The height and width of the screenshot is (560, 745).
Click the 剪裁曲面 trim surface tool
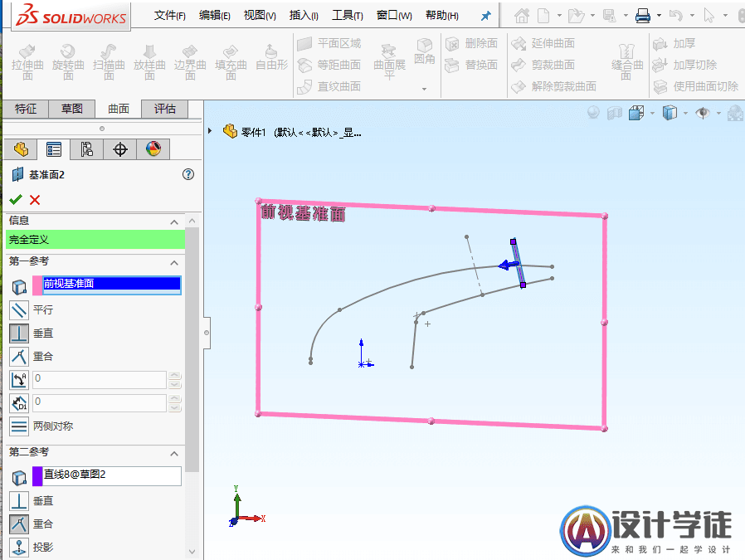tap(543, 65)
